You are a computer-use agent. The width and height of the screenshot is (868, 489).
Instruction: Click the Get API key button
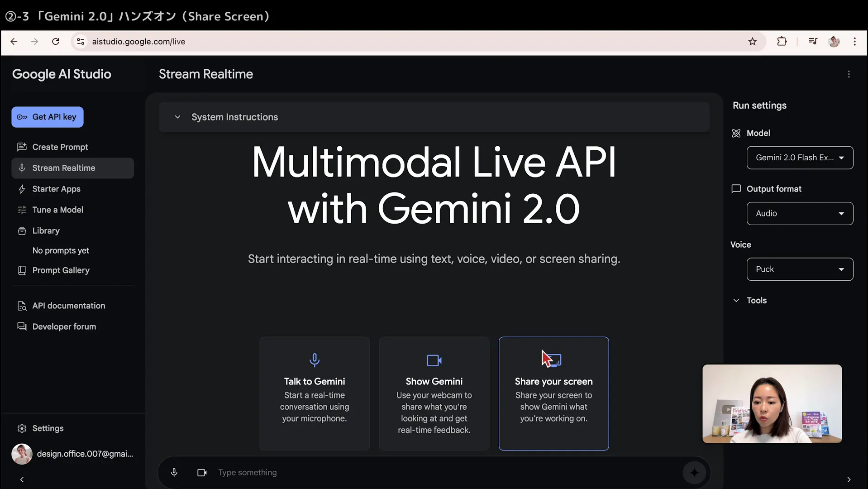click(x=48, y=117)
